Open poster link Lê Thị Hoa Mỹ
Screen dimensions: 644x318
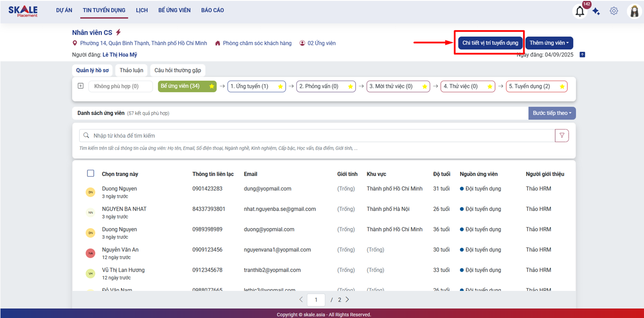click(120, 55)
